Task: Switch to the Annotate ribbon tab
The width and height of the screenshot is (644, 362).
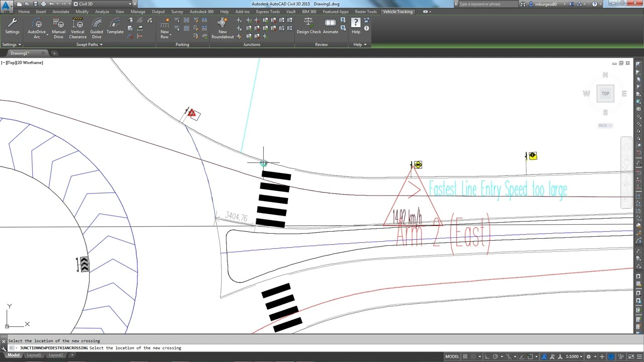Action: [61, 12]
